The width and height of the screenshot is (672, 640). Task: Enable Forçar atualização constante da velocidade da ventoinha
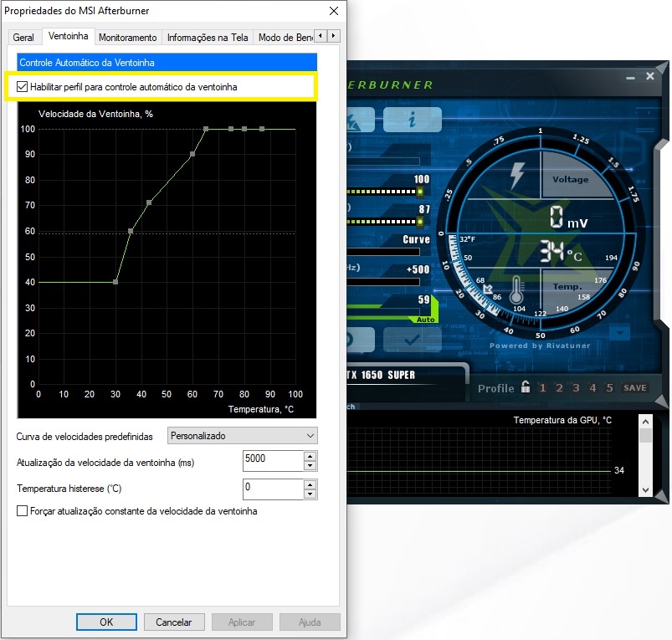pos(22,510)
